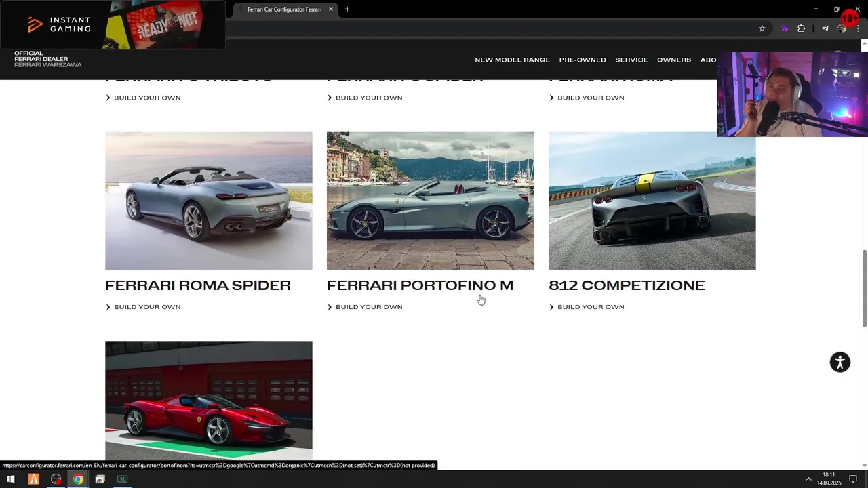Open the 7TV extension icon
The height and width of the screenshot is (488, 868).
(x=785, y=28)
